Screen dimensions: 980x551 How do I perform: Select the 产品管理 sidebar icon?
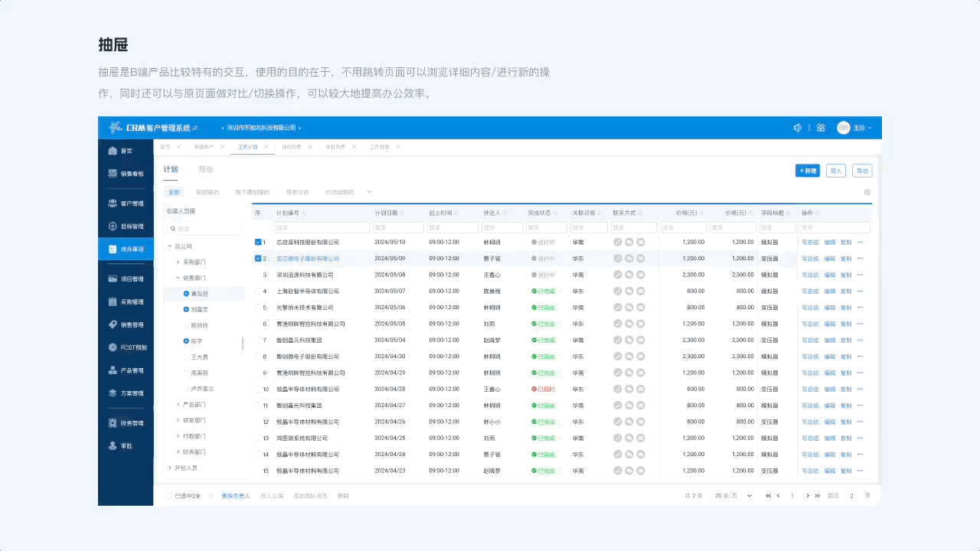pos(112,370)
